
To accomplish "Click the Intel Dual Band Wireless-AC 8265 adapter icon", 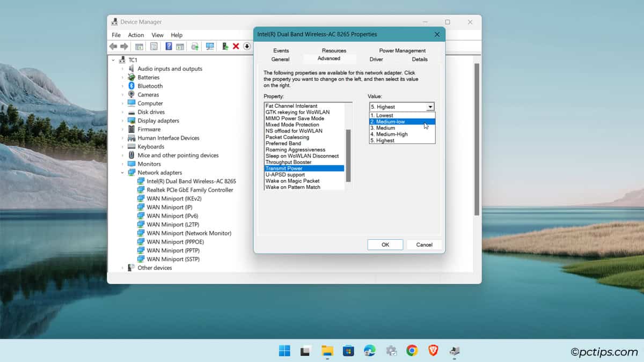I will click(141, 181).
